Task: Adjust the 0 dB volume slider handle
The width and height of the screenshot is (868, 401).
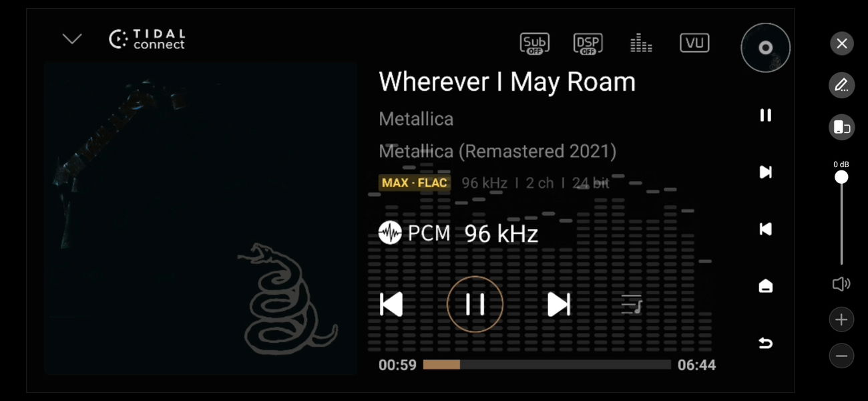Action: click(841, 177)
